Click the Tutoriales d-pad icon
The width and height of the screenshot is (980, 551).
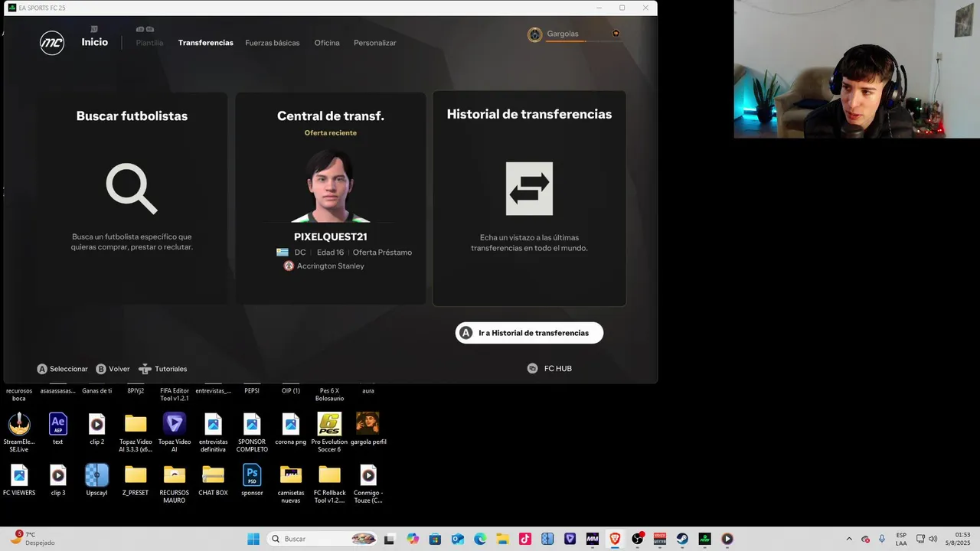click(x=145, y=369)
